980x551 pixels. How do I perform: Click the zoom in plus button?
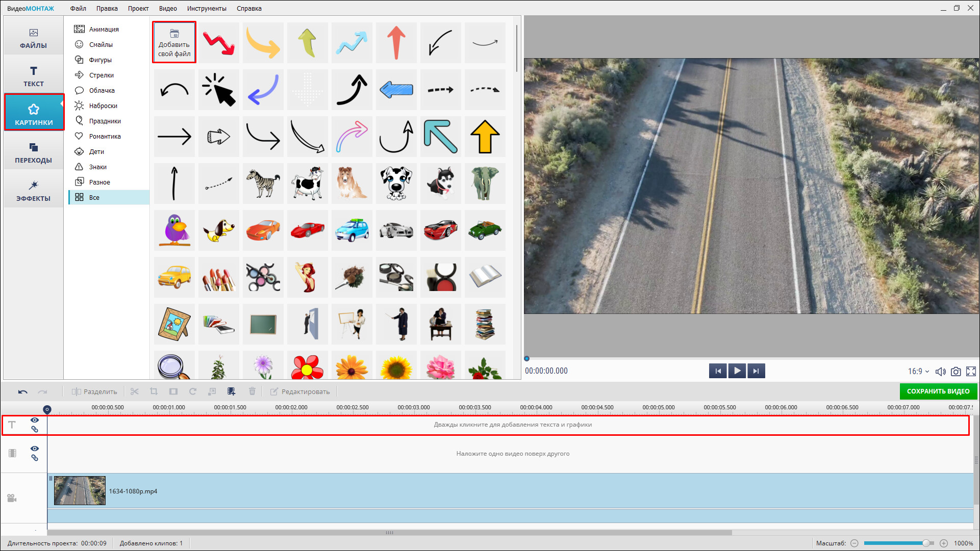[x=944, y=543]
